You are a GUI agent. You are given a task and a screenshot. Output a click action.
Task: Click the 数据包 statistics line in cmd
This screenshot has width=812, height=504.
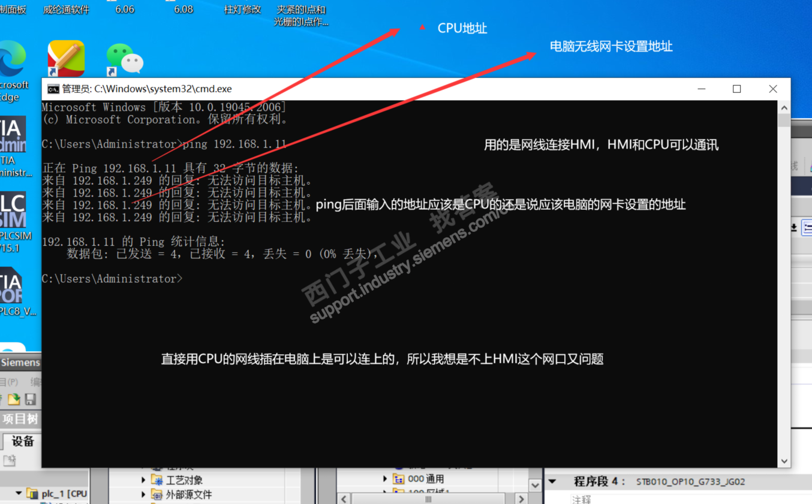pos(222,254)
